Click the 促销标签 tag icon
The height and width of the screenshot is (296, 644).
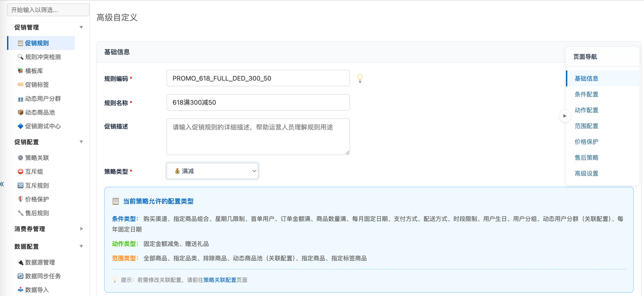click(x=20, y=84)
